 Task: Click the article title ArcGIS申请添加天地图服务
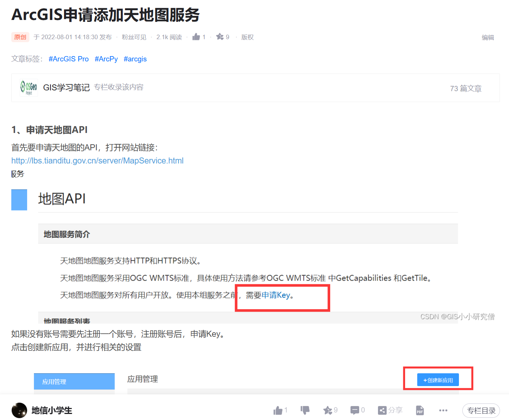coord(105,15)
